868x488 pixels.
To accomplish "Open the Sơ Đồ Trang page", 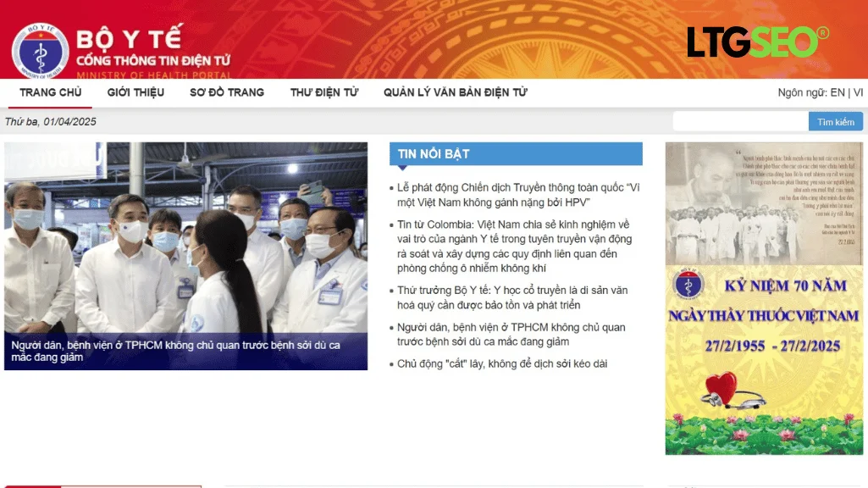I will (x=227, y=92).
